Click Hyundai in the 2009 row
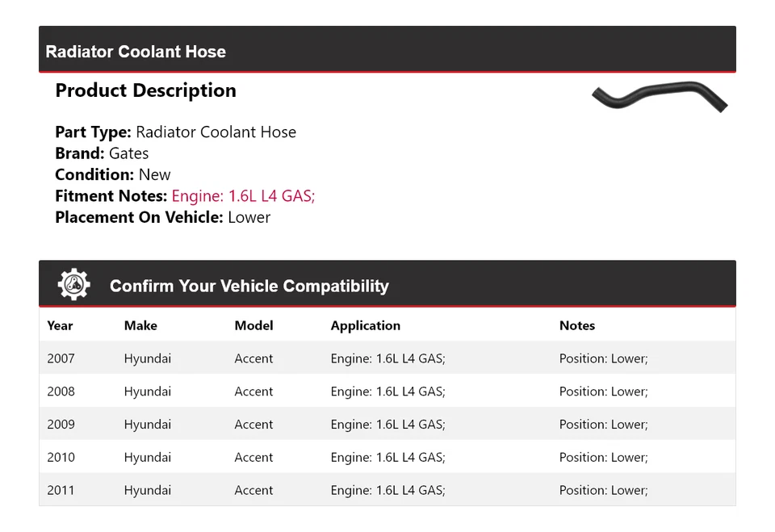The width and height of the screenshot is (775, 532). pos(147,425)
